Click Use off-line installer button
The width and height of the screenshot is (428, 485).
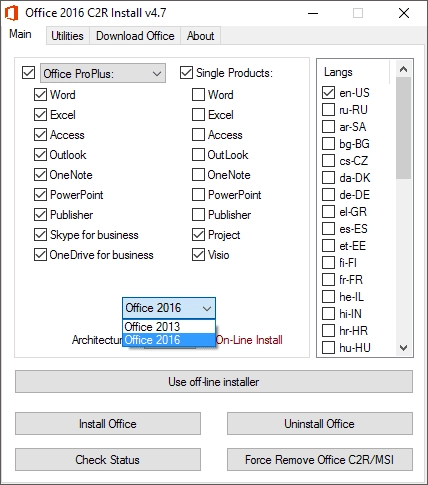pyautogui.click(x=214, y=382)
